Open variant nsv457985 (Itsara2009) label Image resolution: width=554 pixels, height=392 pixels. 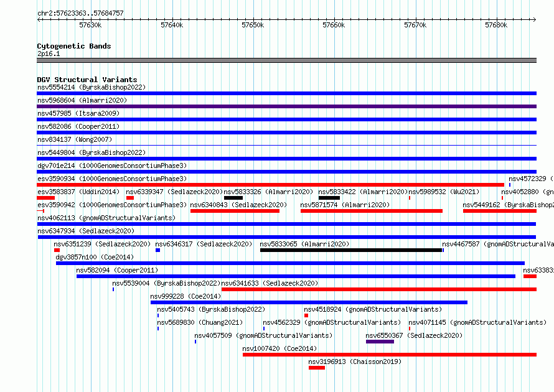coord(78,113)
